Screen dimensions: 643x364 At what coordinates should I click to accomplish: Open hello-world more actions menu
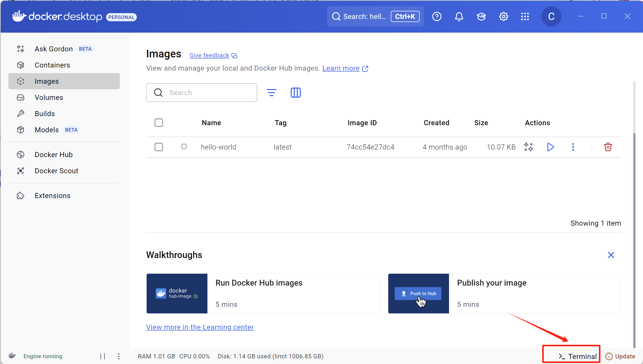pyautogui.click(x=573, y=147)
